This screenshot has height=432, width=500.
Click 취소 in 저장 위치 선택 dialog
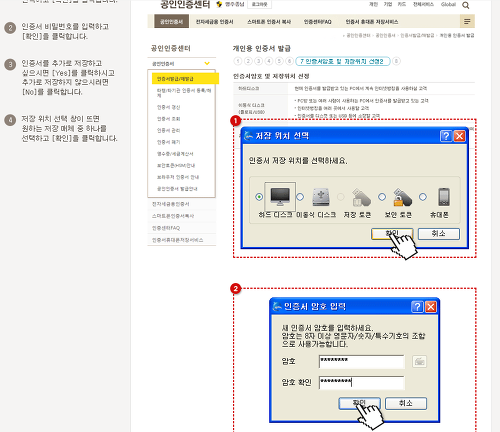tap(439, 234)
